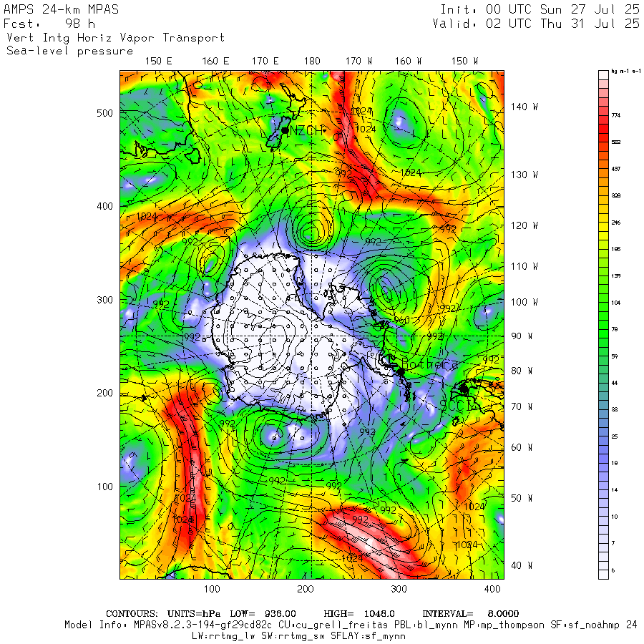
Task: Click the station marker dot at Rothera
Action: tap(401, 371)
